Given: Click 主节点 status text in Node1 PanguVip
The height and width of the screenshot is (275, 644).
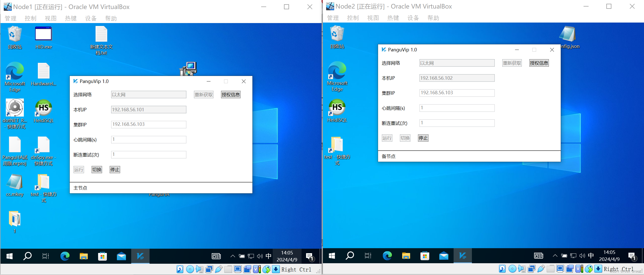Looking at the screenshot, I should tap(80, 188).
